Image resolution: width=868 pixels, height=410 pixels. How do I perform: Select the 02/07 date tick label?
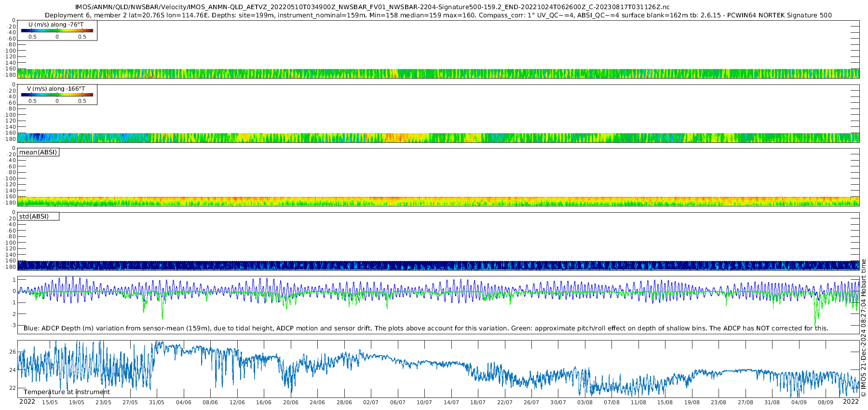[x=371, y=402]
